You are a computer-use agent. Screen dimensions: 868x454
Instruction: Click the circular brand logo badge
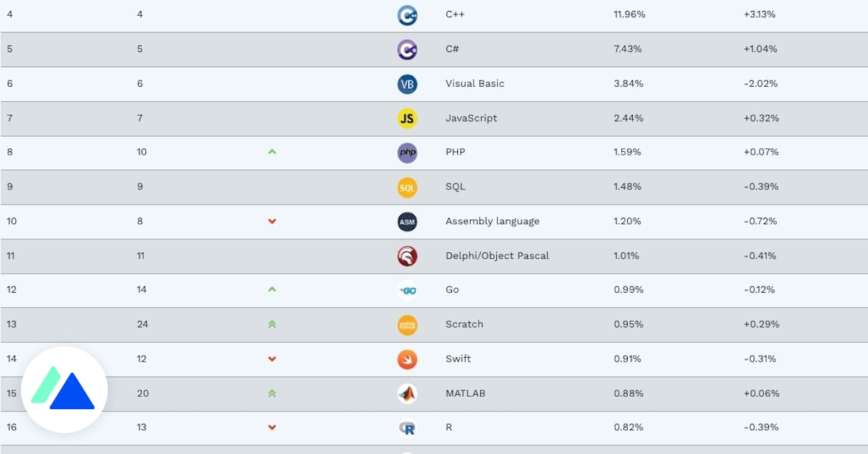[65, 390]
